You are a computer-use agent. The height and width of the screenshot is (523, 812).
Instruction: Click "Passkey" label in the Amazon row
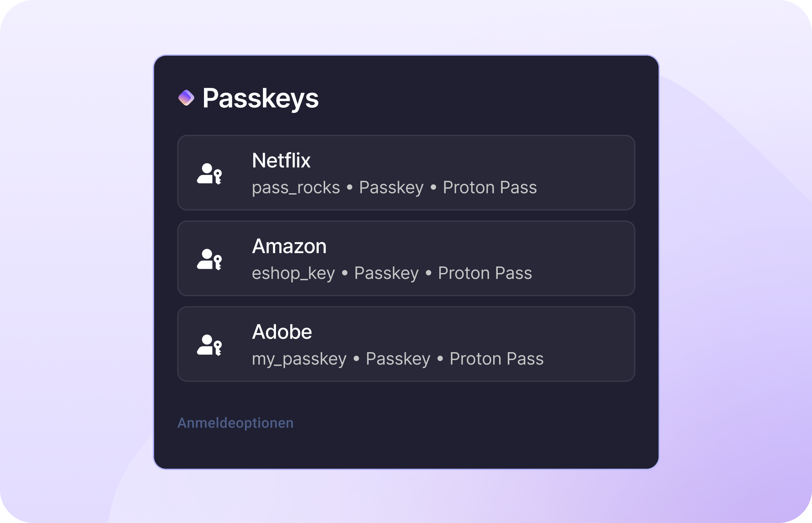click(x=386, y=273)
